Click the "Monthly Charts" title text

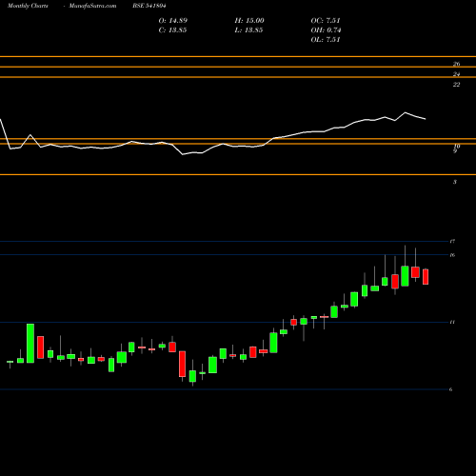[28, 6]
